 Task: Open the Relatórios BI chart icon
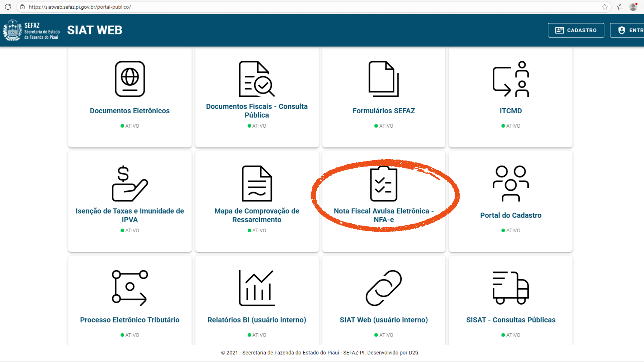pyautogui.click(x=257, y=288)
